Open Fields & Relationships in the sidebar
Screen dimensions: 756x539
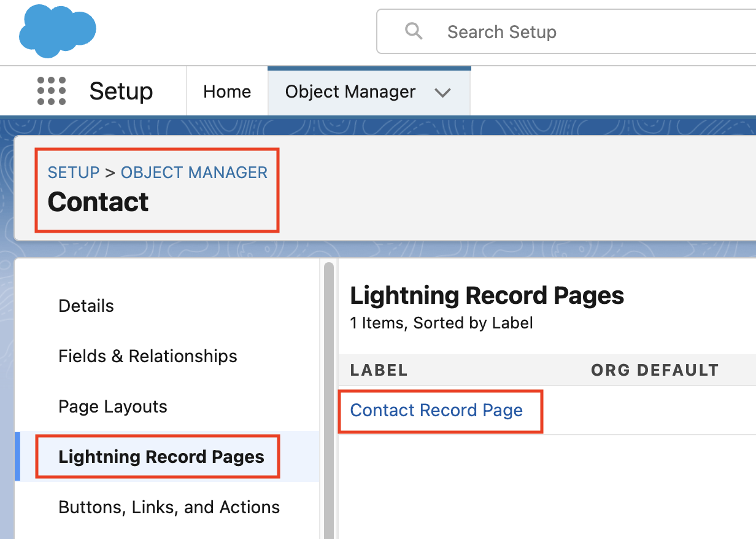148,356
